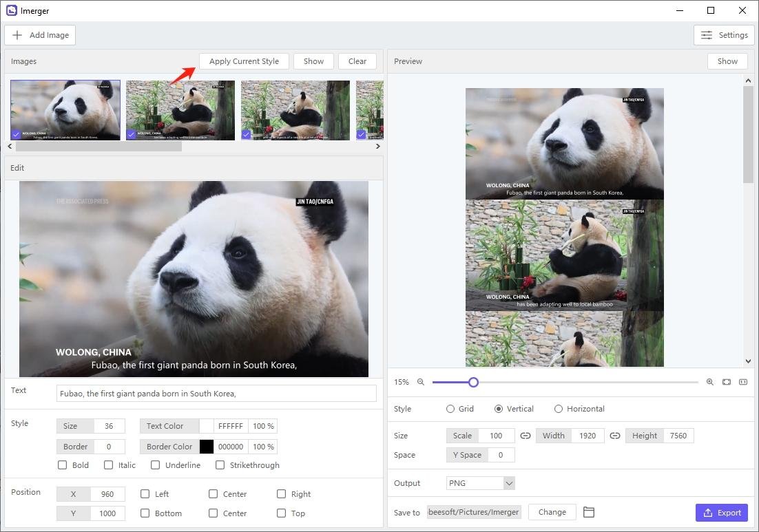Check the Top position checkbox
This screenshot has height=532, width=759.
tap(281, 513)
